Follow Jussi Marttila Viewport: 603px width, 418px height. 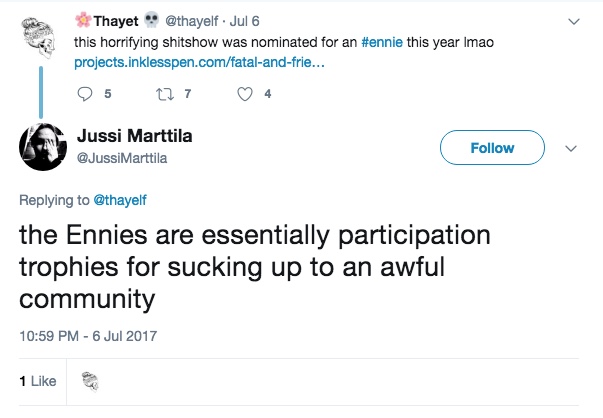[492, 148]
